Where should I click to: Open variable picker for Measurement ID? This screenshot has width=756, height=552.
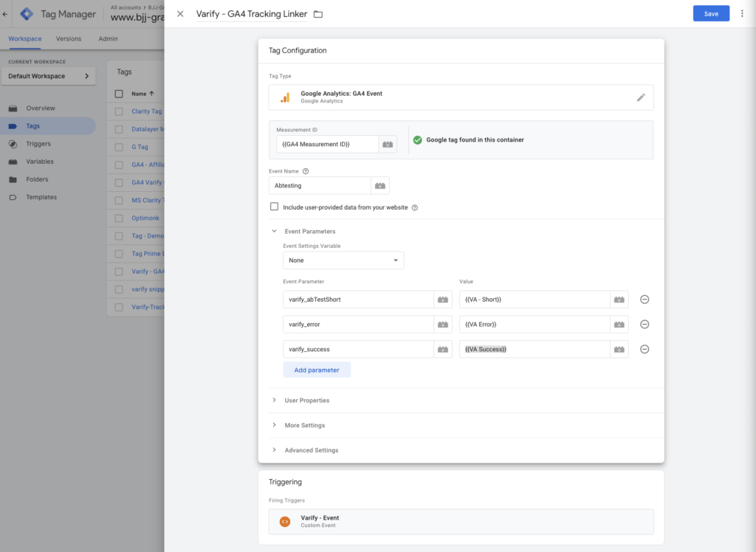[388, 144]
